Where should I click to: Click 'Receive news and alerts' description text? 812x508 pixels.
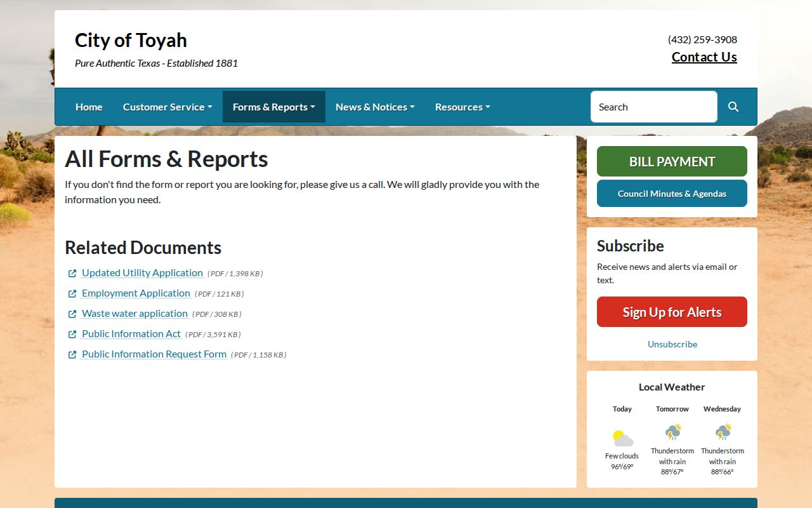tap(667, 273)
